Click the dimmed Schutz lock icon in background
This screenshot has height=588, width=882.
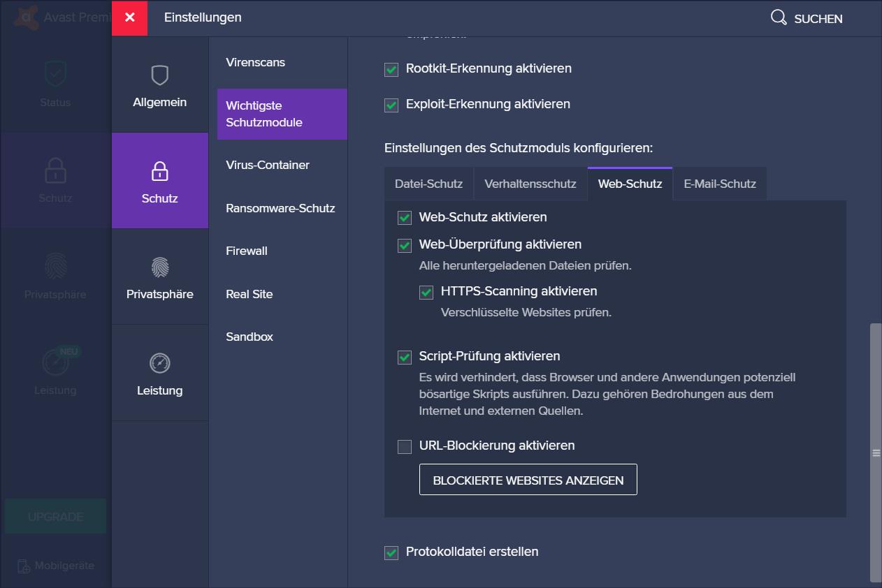coord(55,170)
